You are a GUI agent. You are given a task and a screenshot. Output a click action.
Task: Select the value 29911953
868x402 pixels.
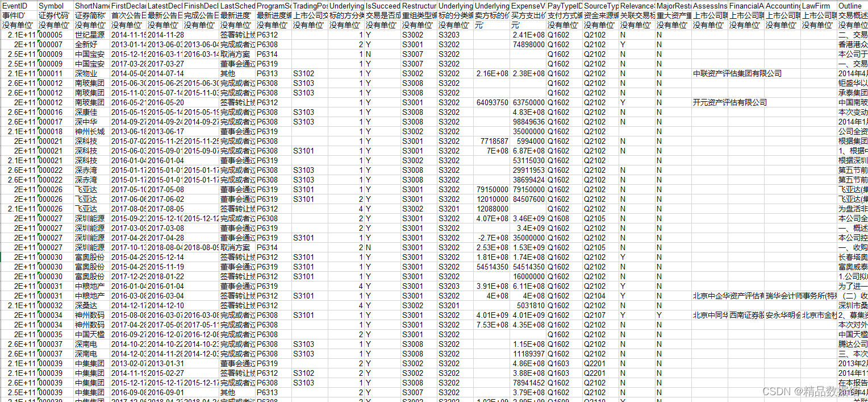point(528,170)
